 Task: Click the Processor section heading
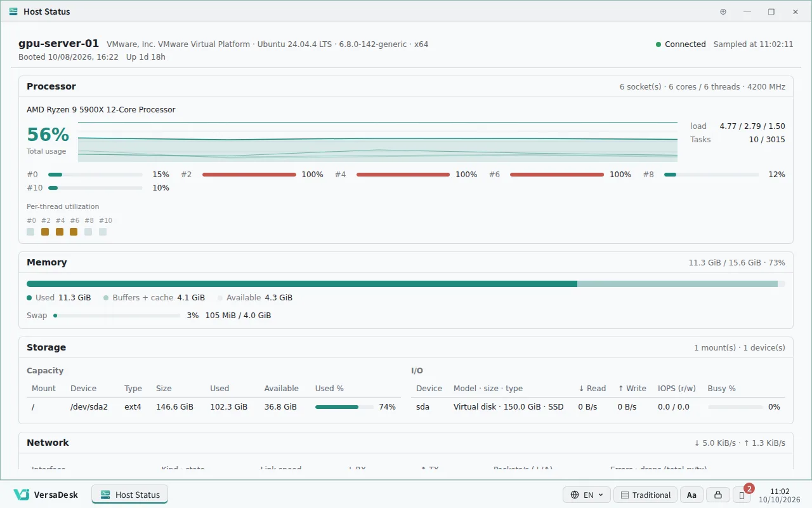point(51,86)
